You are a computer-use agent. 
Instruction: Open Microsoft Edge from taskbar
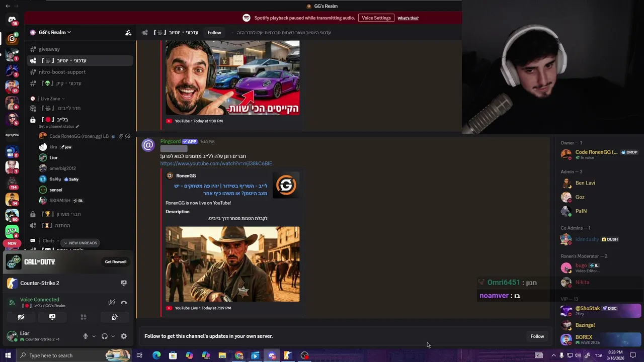156,355
